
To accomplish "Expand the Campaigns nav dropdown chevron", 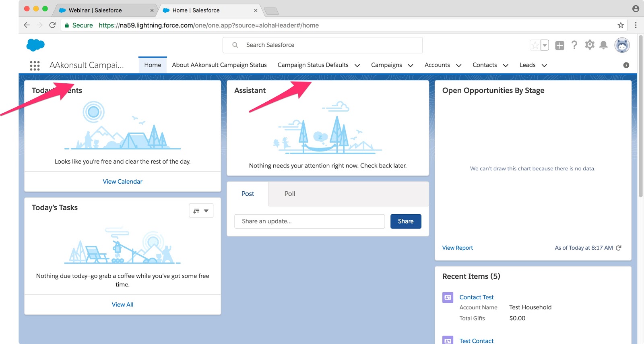I will pos(411,66).
